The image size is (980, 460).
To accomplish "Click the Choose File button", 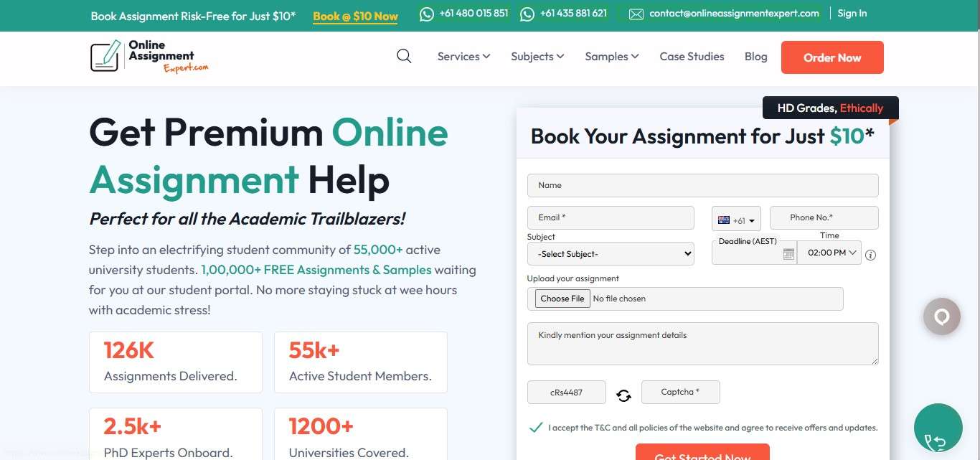I will pos(562,299).
